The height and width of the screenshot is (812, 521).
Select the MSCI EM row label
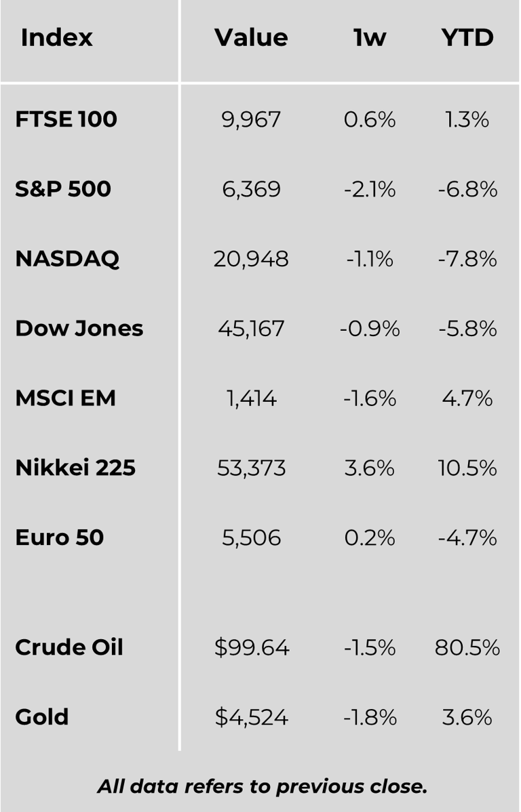(x=65, y=398)
